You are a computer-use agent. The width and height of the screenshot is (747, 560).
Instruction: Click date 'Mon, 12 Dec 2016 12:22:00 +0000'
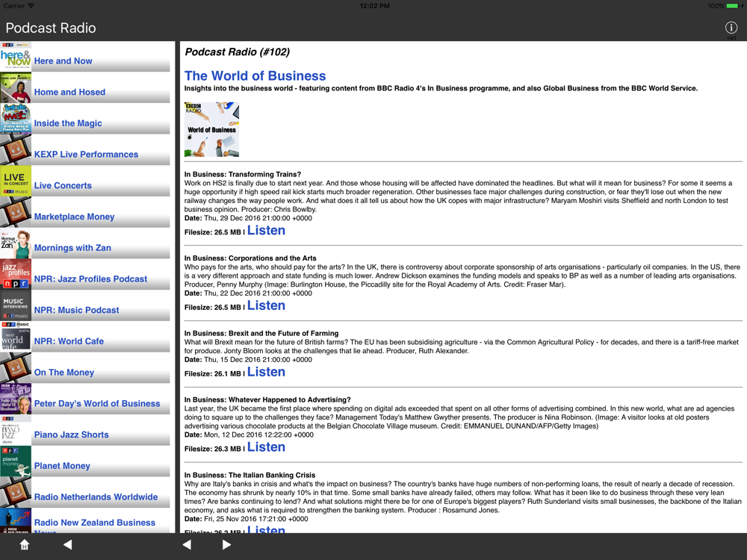(x=258, y=435)
